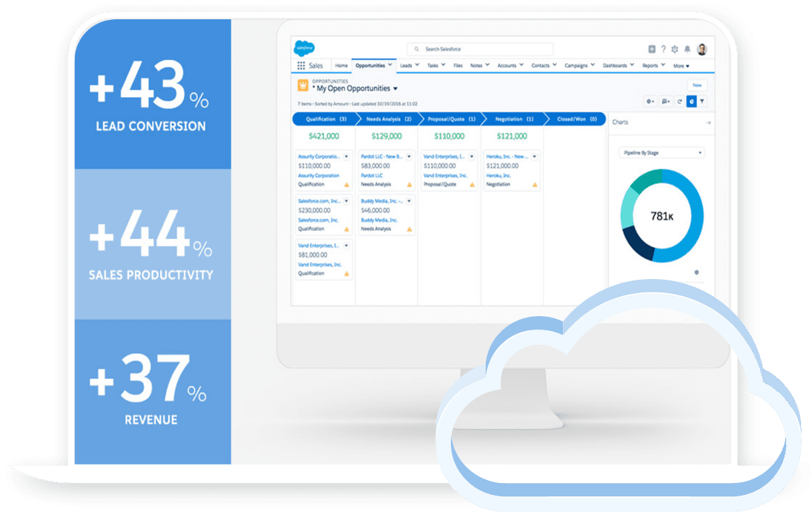This screenshot has width=812, height=512.
Task: Click the New opportunity button
Action: point(697,85)
